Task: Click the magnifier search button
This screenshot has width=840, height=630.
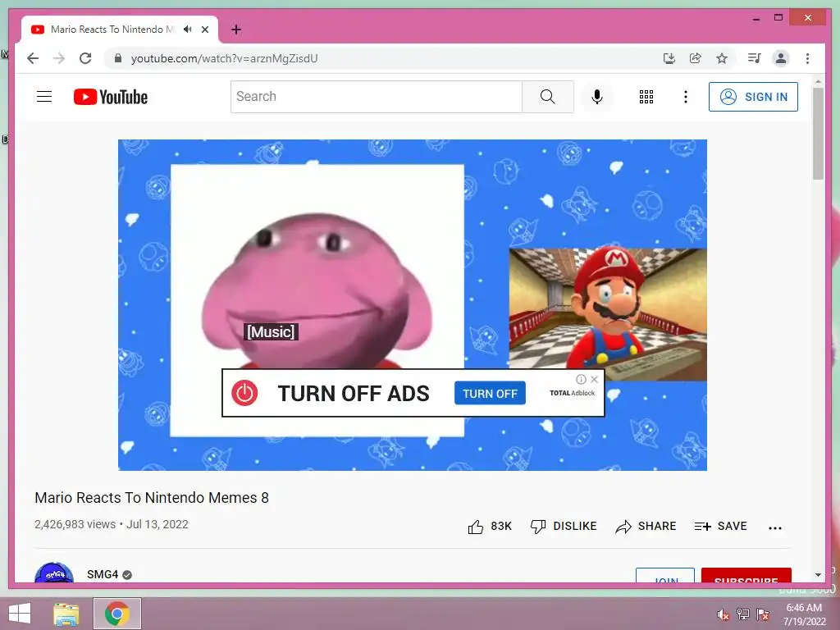Action: point(547,97)
